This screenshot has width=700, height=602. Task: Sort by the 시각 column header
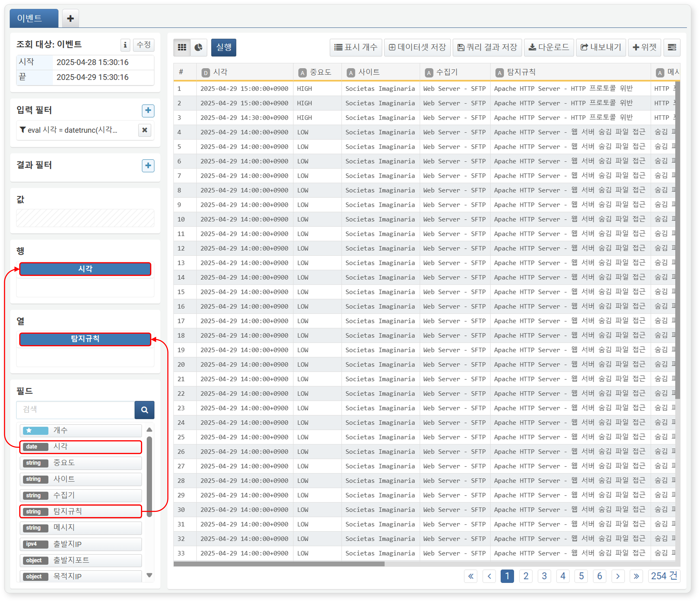click(x=245, y=72)
